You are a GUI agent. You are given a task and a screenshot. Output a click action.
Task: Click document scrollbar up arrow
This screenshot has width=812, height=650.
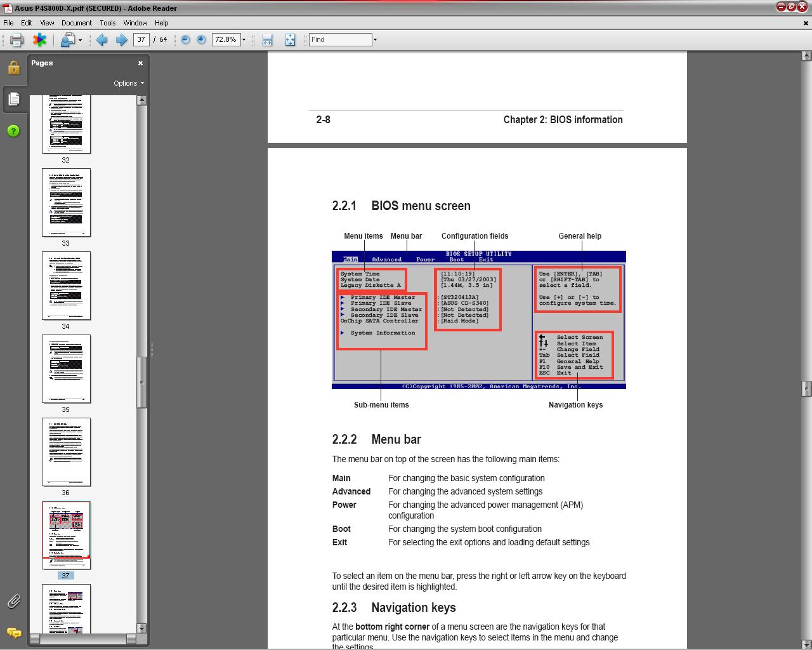806,56
